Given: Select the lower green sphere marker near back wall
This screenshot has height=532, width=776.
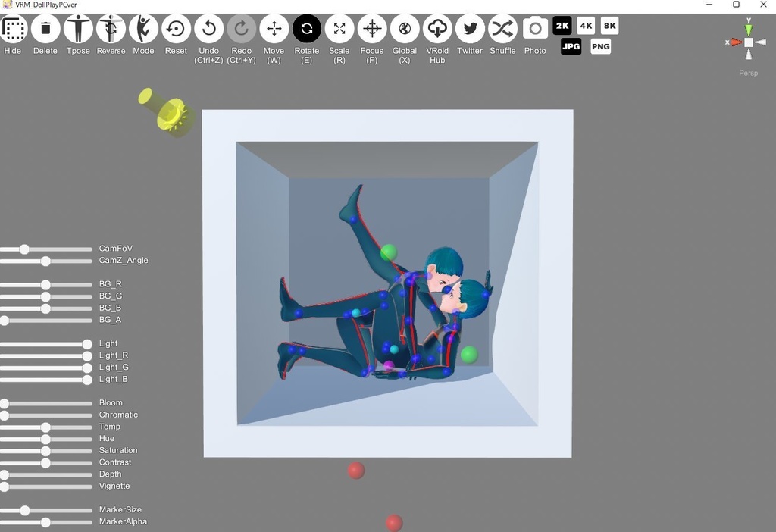Looking at the screenshot, I should 469,355.
